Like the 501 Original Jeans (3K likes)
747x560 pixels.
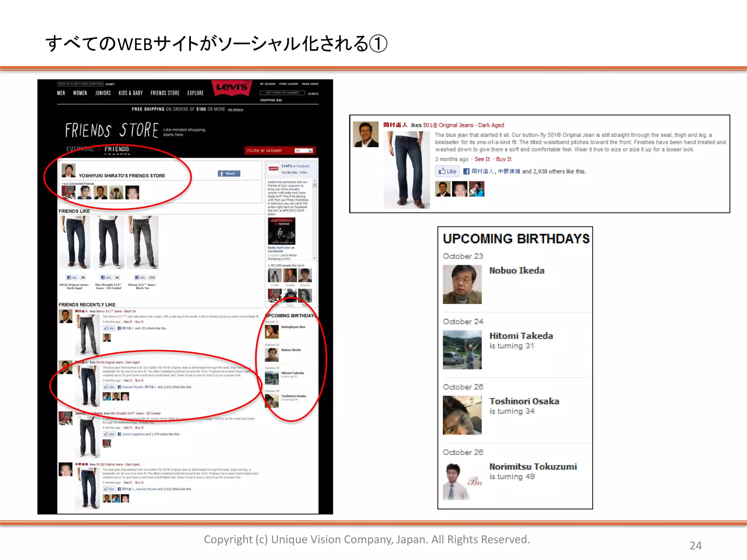(x=72, y=277)
